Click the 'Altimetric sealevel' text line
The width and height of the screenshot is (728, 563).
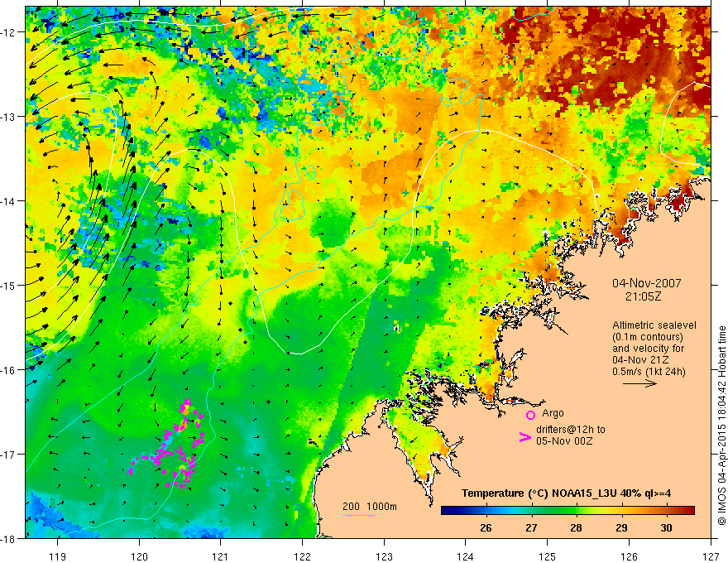pos(654,325)
